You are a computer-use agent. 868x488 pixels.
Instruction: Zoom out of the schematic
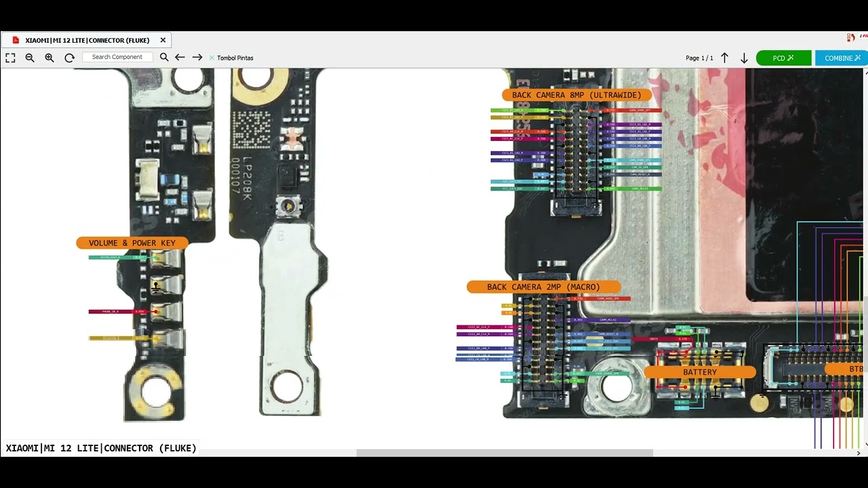(30, 58)
